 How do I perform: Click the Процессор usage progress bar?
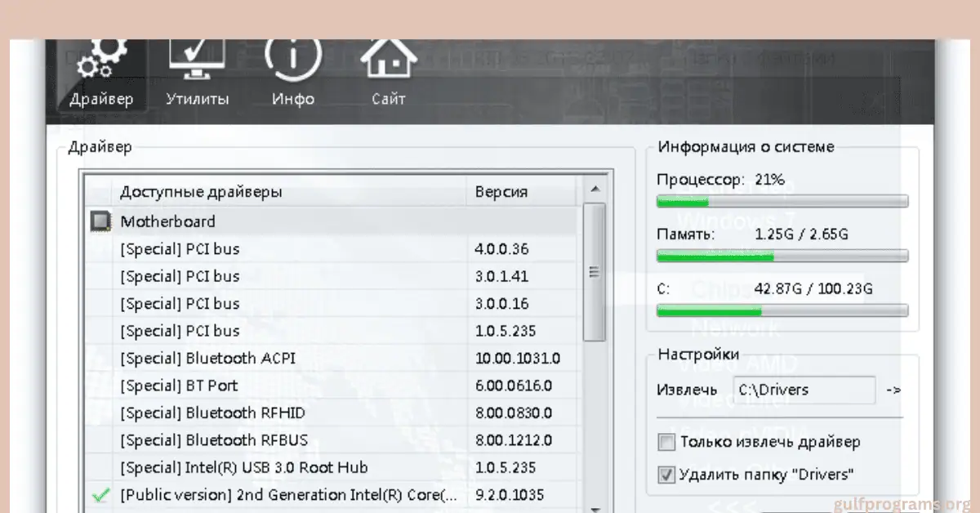click(782, 202)
